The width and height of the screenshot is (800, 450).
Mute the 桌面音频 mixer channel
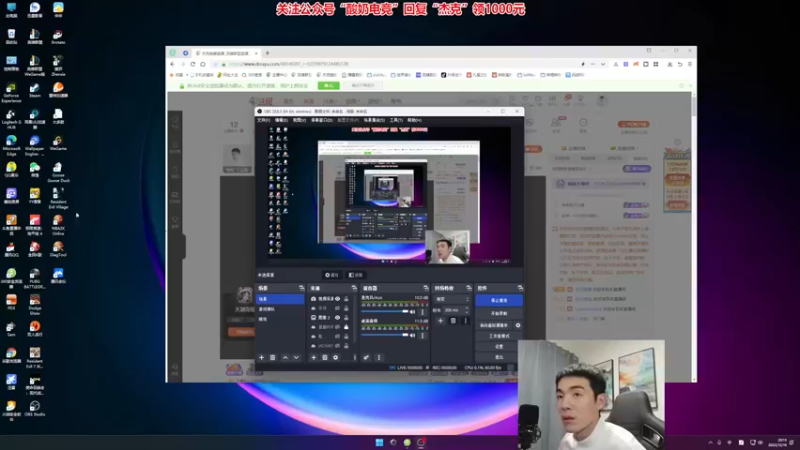412,335
